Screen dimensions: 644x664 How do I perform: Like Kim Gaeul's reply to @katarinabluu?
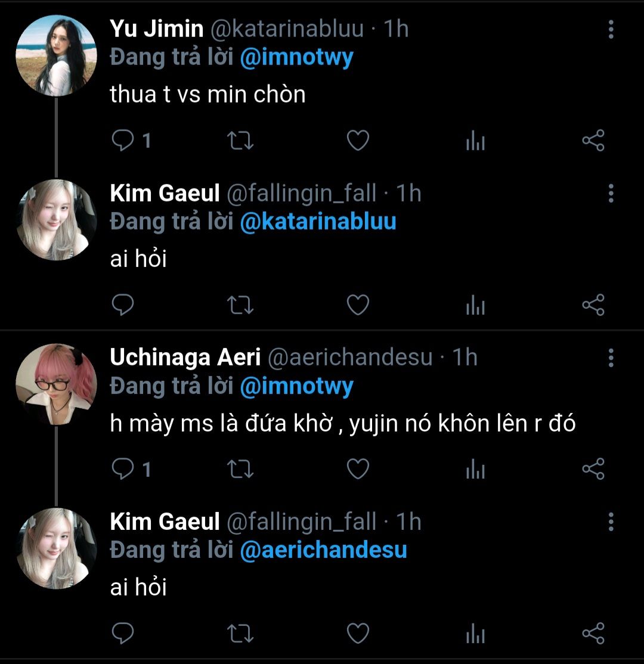[358, 305]
